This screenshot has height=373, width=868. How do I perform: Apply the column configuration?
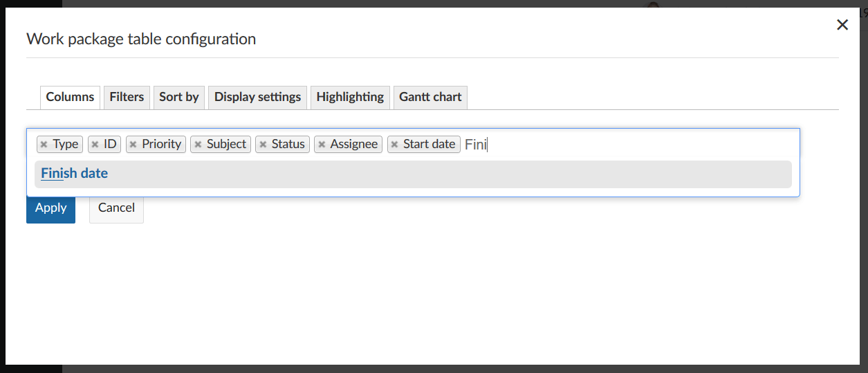tap(50, 208)
